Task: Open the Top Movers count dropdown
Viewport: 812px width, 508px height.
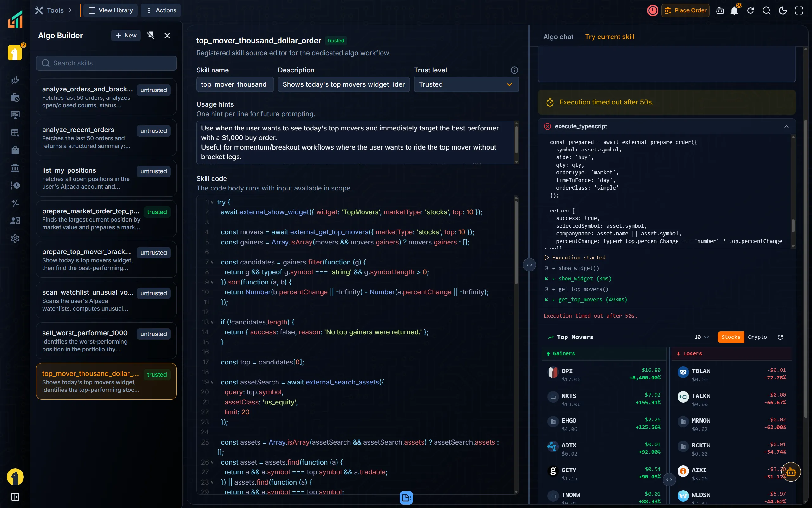Action: (701, 337)
